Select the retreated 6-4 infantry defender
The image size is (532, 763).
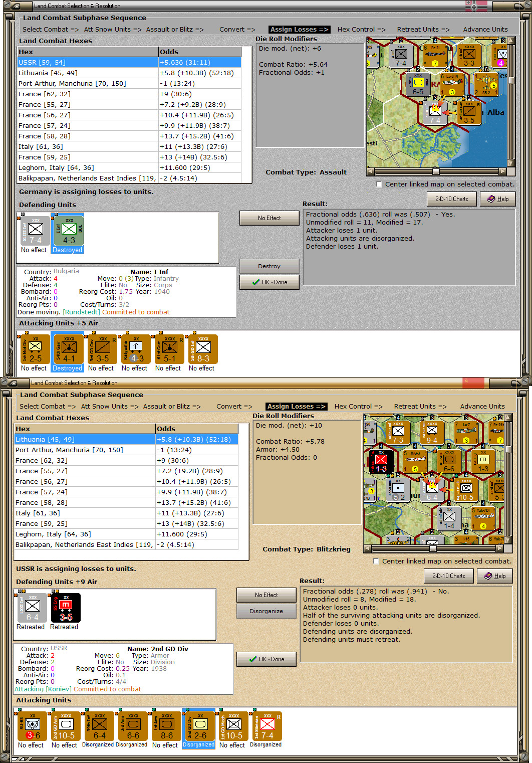point(32,608)
